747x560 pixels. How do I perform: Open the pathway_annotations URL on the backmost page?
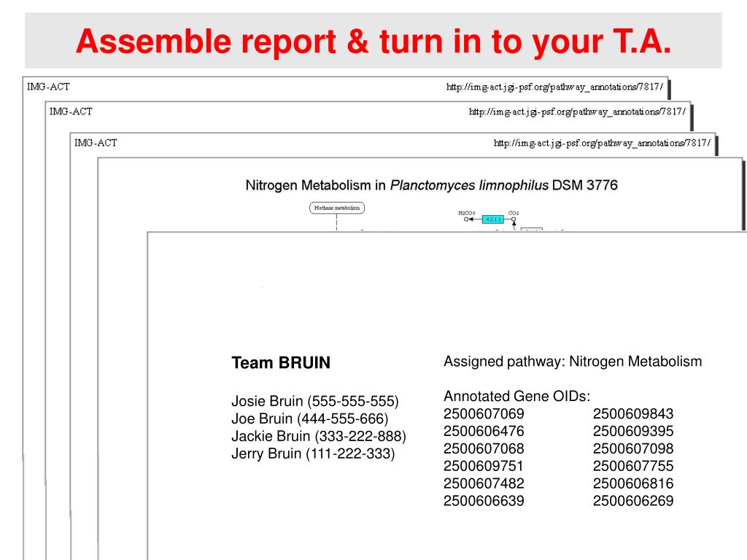(554, 87)
